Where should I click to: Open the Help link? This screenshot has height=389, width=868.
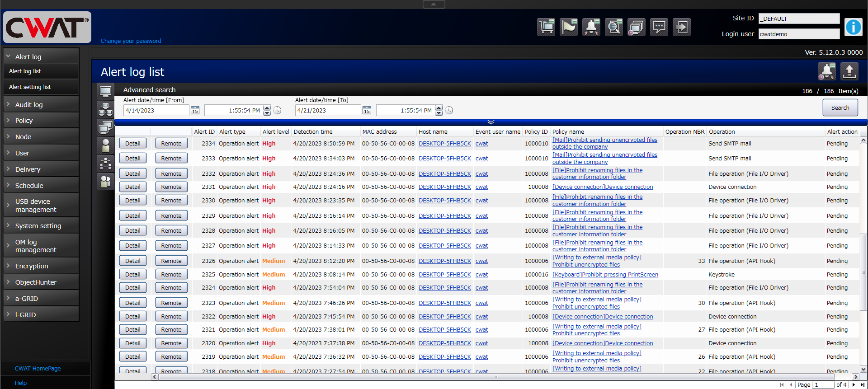coord(21,383)
